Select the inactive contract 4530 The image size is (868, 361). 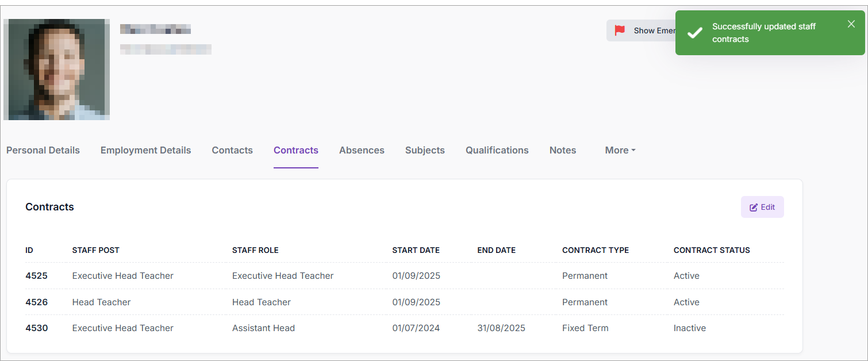36,328
